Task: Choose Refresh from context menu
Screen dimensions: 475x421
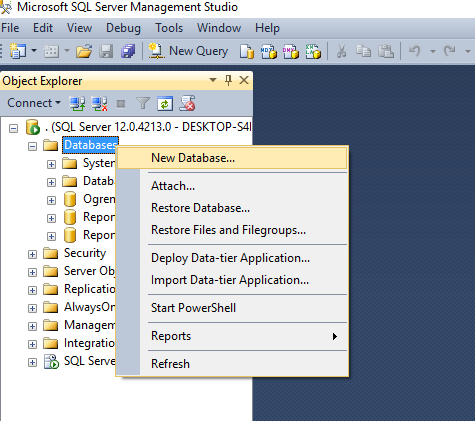Action: (232, 364)
